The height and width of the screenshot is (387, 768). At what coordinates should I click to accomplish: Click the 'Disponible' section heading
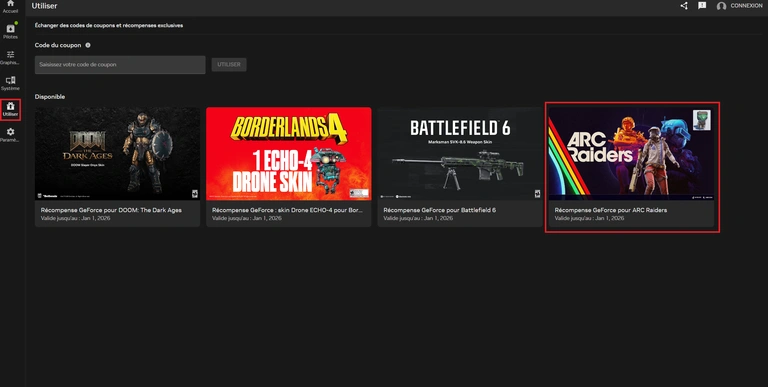pos(50,97)
